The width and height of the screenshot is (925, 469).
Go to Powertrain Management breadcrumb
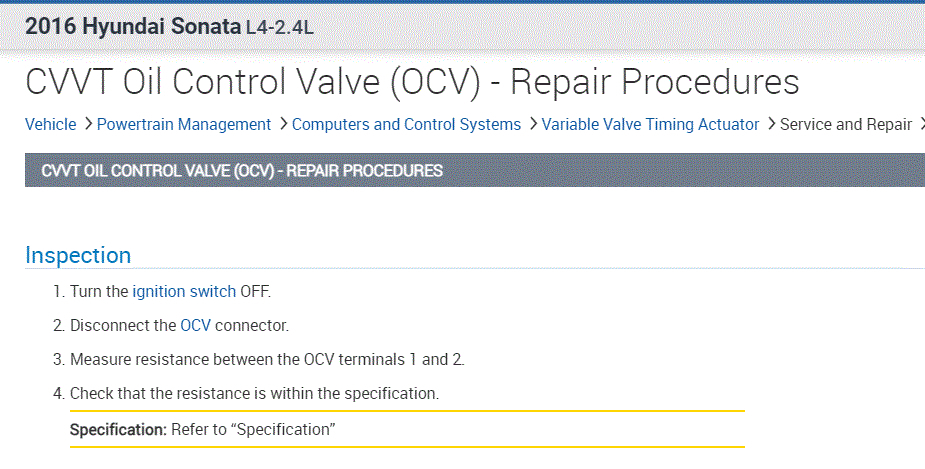click(x=184, y=124)
